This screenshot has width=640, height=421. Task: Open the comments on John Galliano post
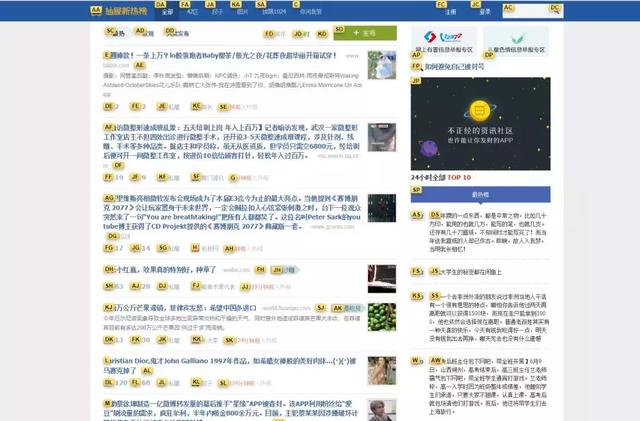click(140, 383)
